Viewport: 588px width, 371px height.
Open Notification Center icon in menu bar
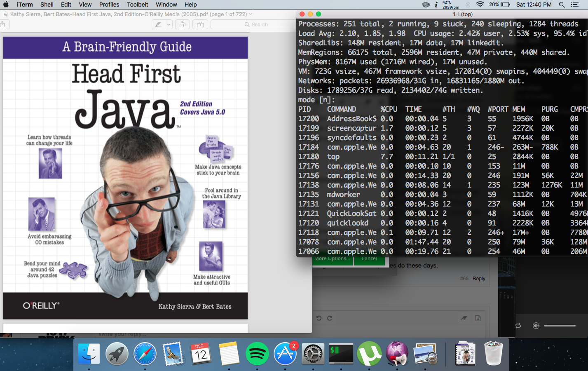click(575, 5)
